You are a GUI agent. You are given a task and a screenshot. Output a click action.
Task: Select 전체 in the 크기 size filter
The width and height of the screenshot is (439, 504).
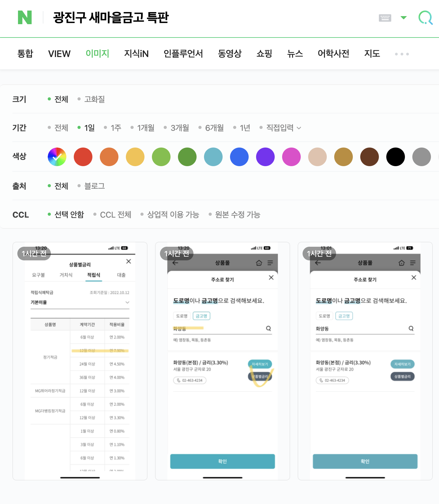(58, 99)
